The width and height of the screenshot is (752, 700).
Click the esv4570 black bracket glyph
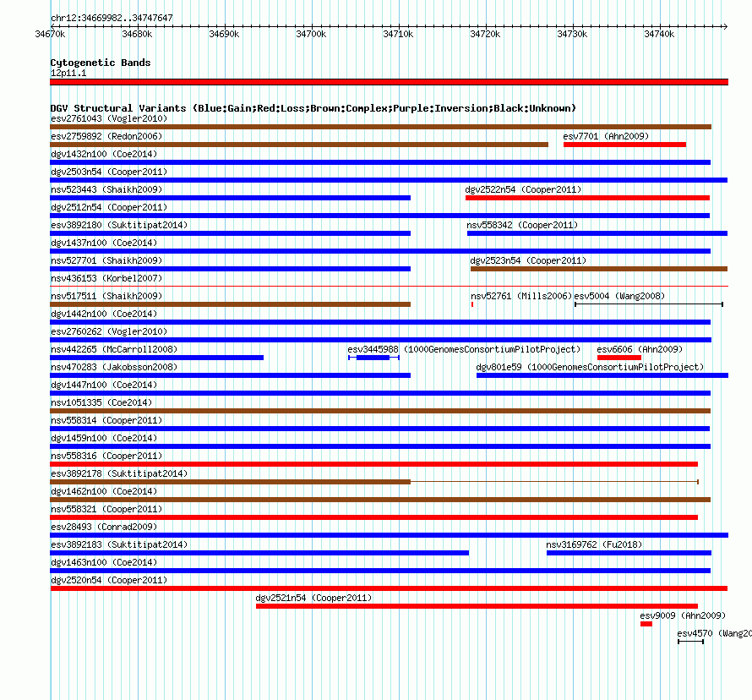point(690,642)
